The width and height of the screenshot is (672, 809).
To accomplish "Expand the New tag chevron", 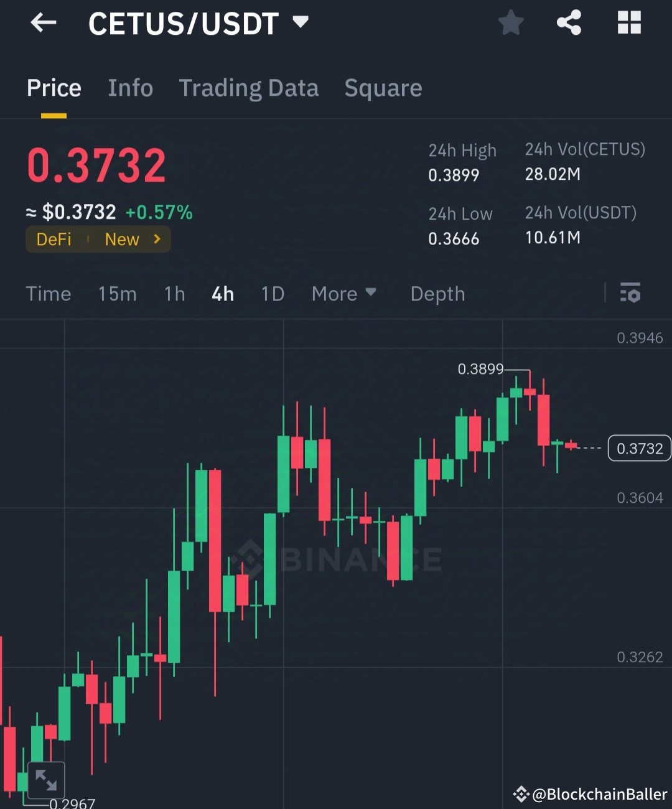I will 156,239.
